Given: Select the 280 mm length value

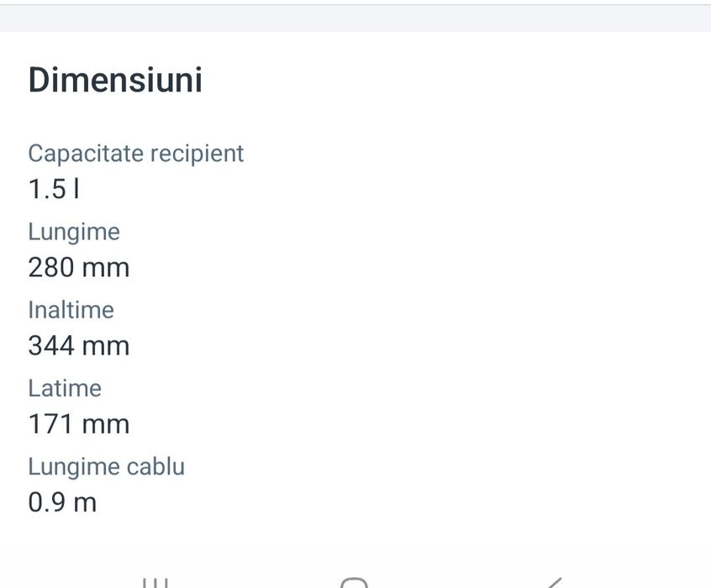Looking at the screenshot, I should tap(79, 267).
